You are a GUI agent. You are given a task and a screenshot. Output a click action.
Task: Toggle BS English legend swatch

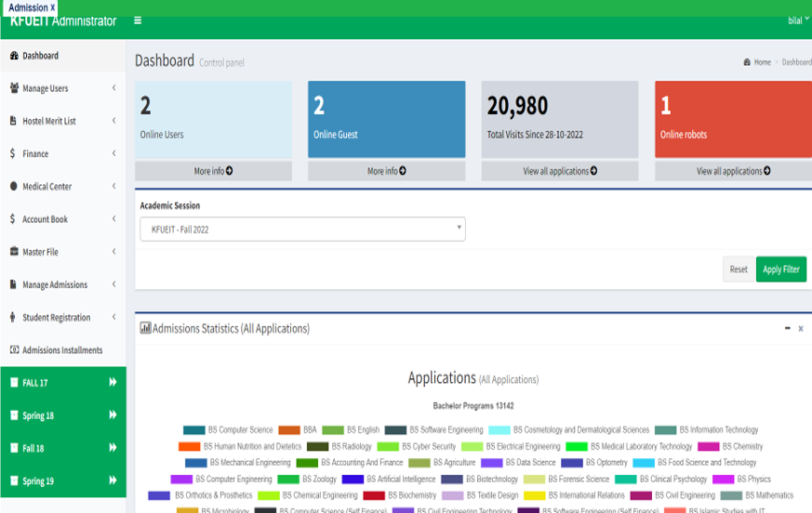[333, 430]
